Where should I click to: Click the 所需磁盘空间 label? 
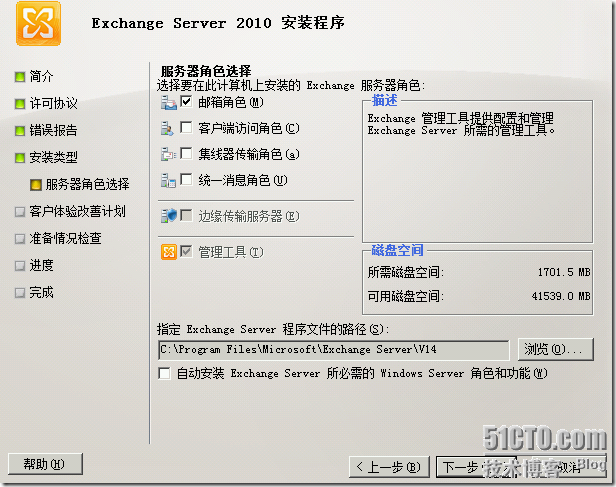(x=405, y=272)
